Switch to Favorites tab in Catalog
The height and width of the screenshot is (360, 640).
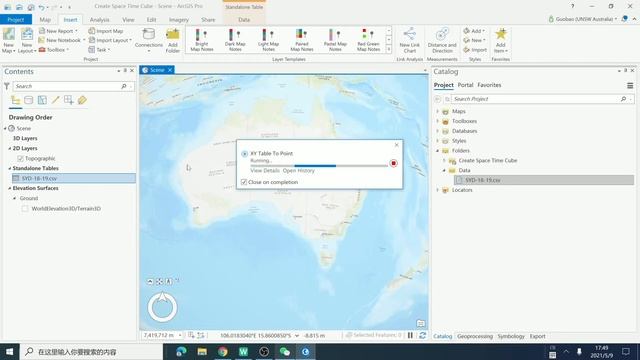[489, 85]
